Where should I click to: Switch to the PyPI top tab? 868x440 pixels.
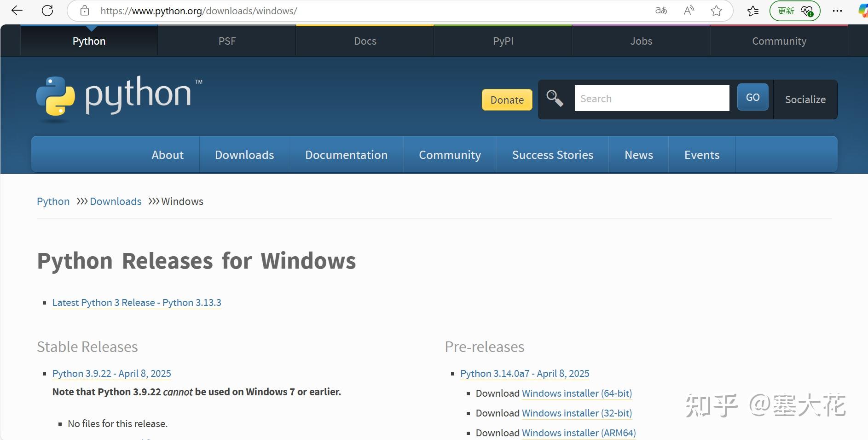[x=503, y=41]
